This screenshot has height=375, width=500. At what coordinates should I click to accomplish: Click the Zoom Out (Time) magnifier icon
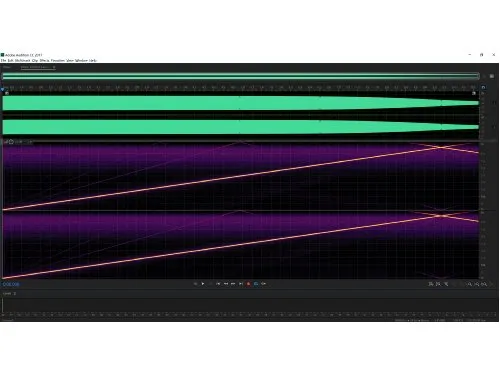click(477, 284)
